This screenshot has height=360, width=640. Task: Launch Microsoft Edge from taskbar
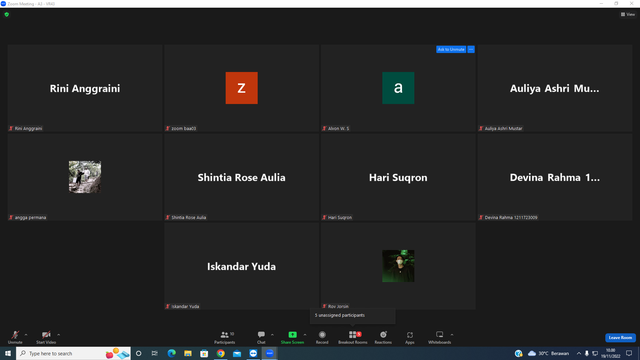click(171, 353)
